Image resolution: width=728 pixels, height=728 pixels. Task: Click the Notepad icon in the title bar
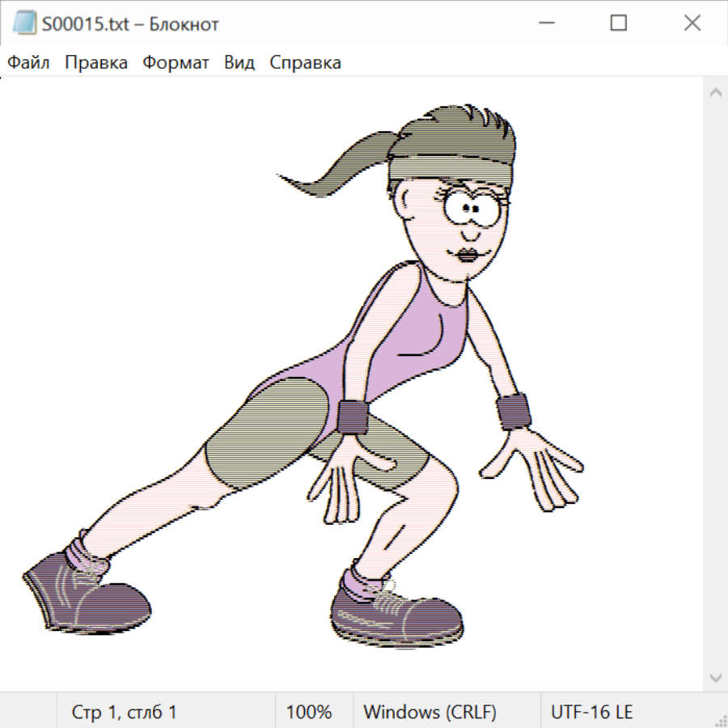(x=24, y=24)
